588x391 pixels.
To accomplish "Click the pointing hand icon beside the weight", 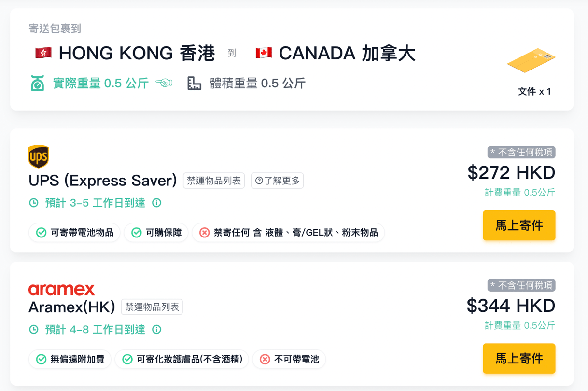I will tap(164, 84).
